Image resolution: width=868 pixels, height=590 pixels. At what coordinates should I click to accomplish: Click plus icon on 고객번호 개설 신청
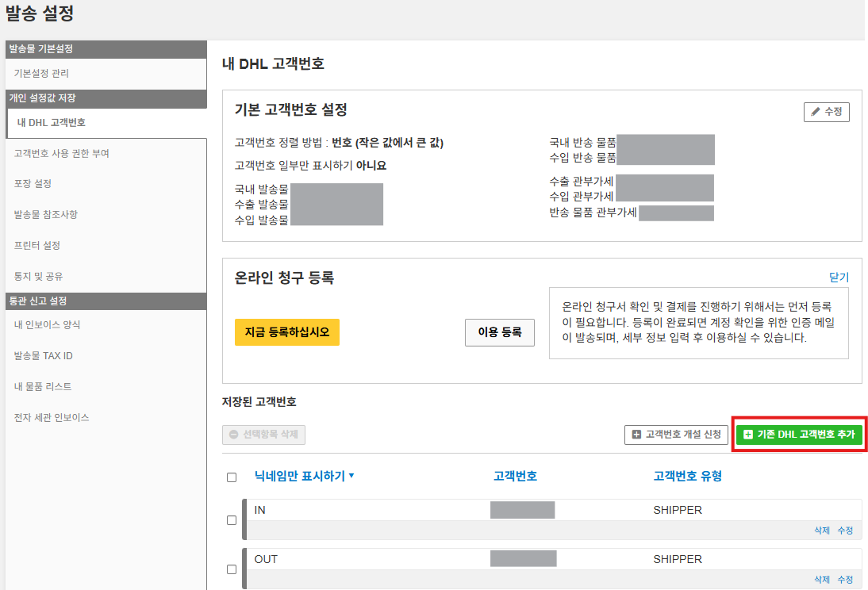pos(636,435)
